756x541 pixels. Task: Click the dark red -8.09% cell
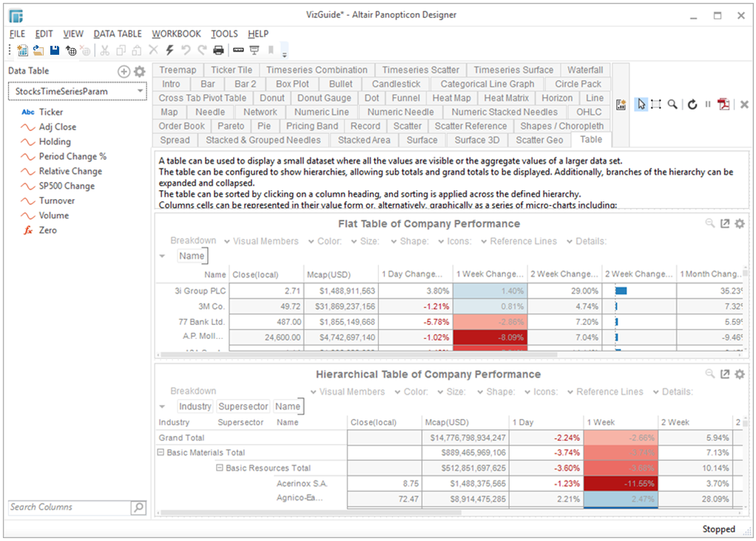pyautogui.click(x=489, y=337)
